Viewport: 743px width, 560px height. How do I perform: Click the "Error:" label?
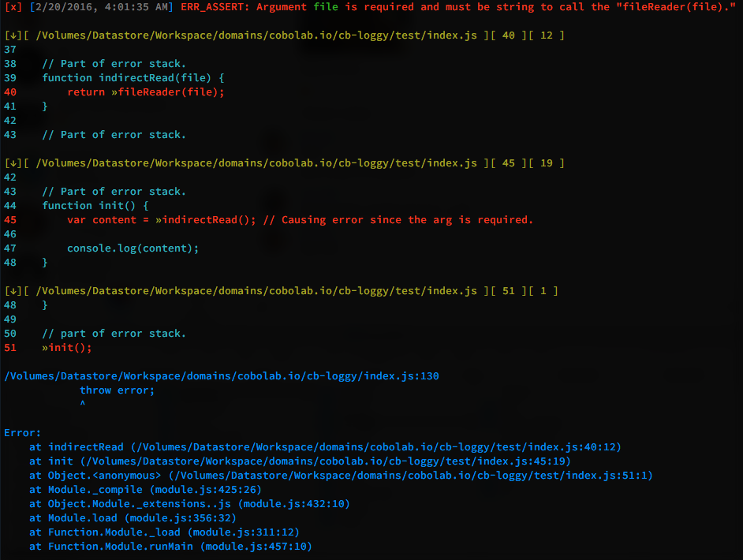click(x=23, y=434)
